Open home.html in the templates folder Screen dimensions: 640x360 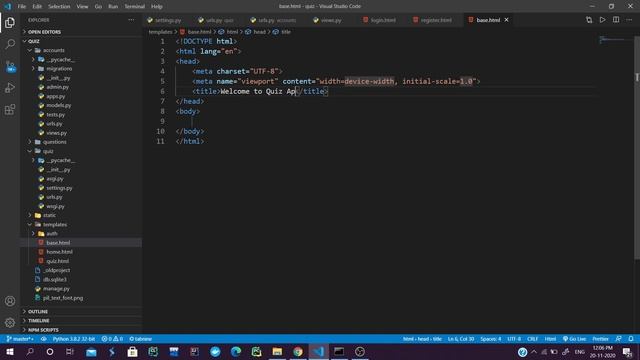tap(82, 252)
